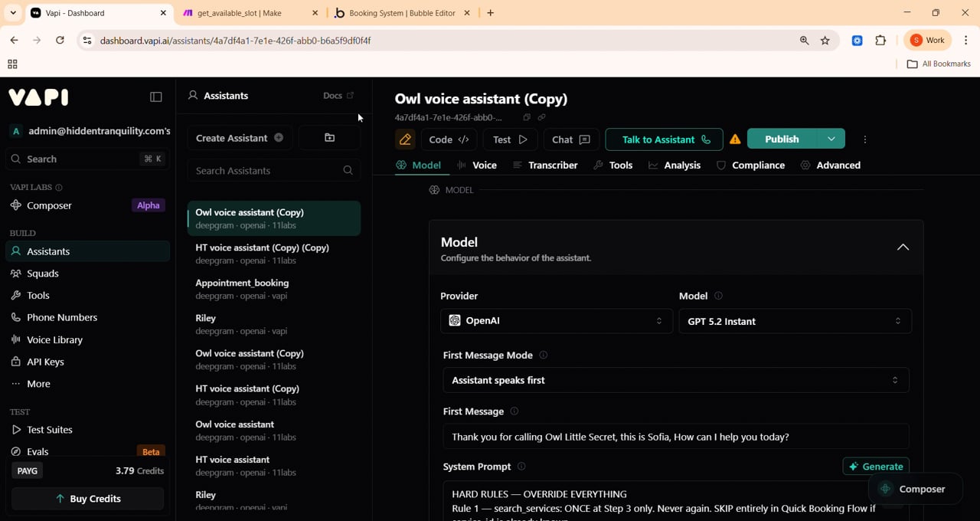Click the info icon beside First Message Mode

click(544, 356)
